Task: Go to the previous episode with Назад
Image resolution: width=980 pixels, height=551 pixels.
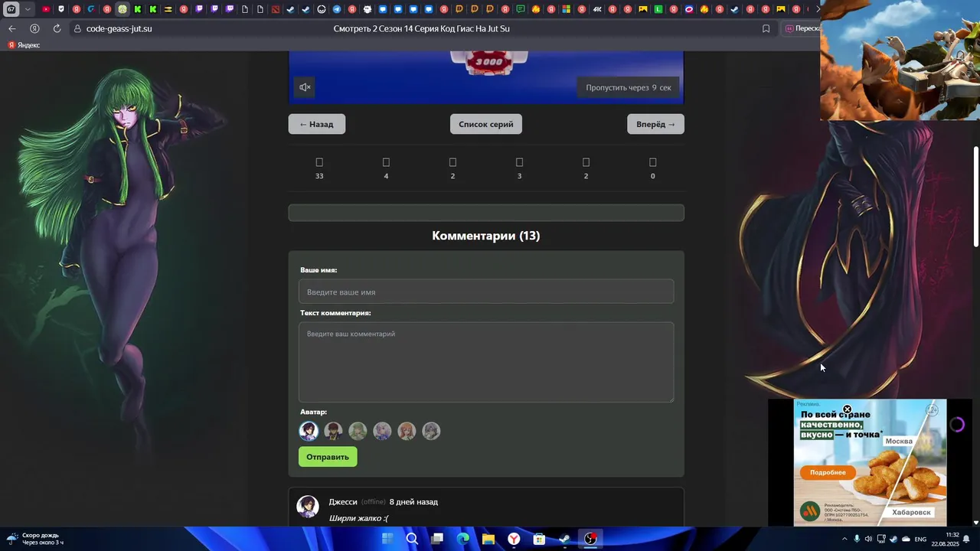Action: [x=317, y=124]
